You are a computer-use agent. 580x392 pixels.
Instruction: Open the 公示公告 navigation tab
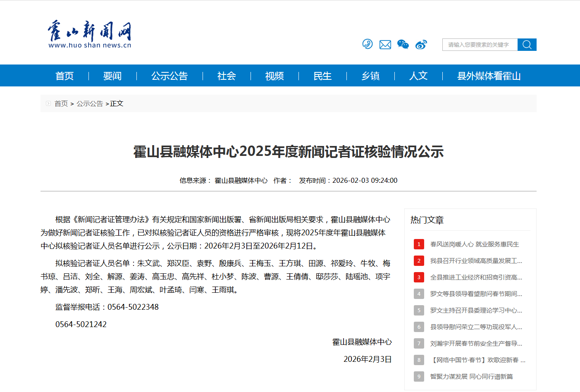point(169,76)
